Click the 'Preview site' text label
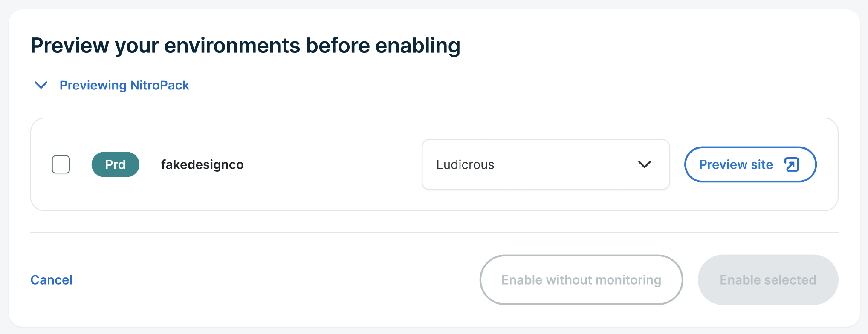 (x=736, y=164)
